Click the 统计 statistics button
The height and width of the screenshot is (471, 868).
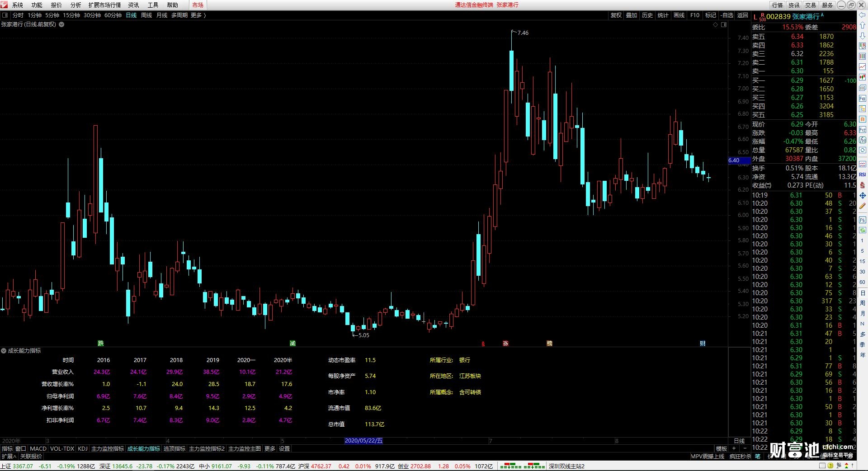(663, 15)
